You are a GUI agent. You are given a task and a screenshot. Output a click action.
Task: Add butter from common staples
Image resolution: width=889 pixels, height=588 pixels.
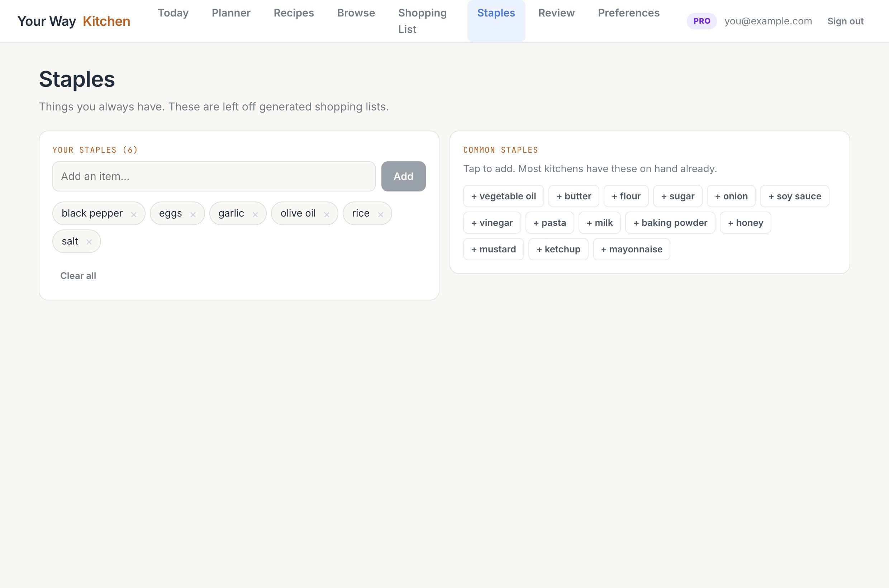574,196
